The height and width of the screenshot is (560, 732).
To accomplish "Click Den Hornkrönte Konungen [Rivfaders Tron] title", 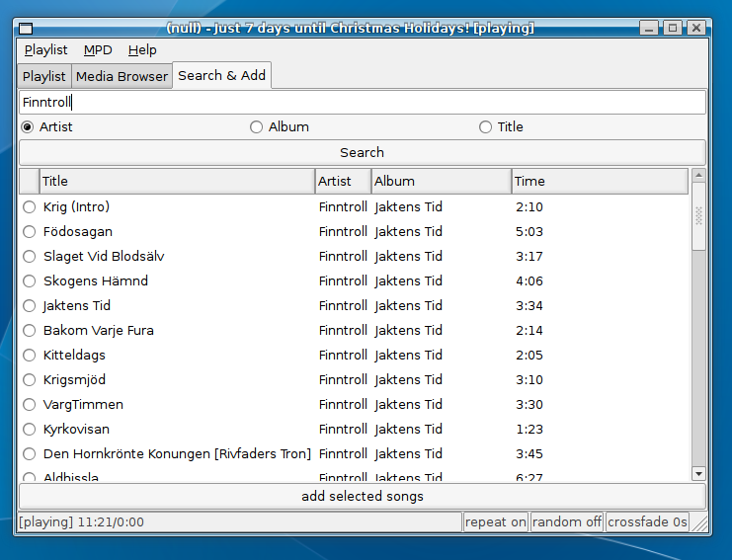I will (x=177, y=454).
